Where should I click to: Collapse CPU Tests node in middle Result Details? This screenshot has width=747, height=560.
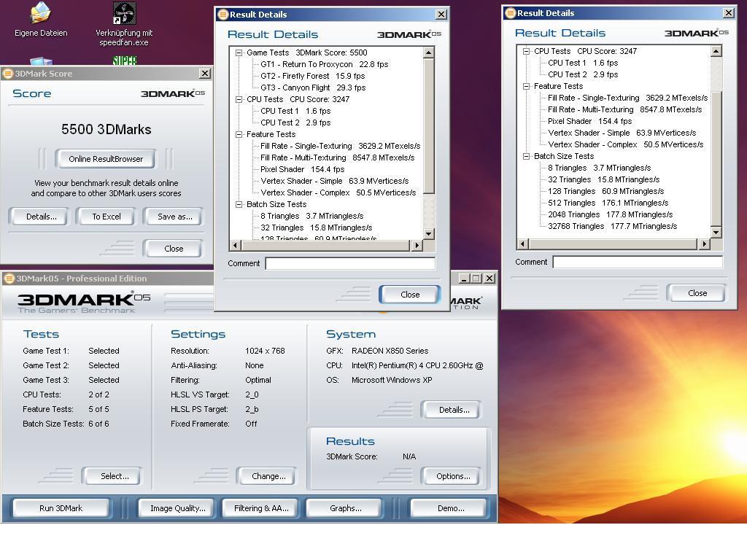(x=239, y=99)
